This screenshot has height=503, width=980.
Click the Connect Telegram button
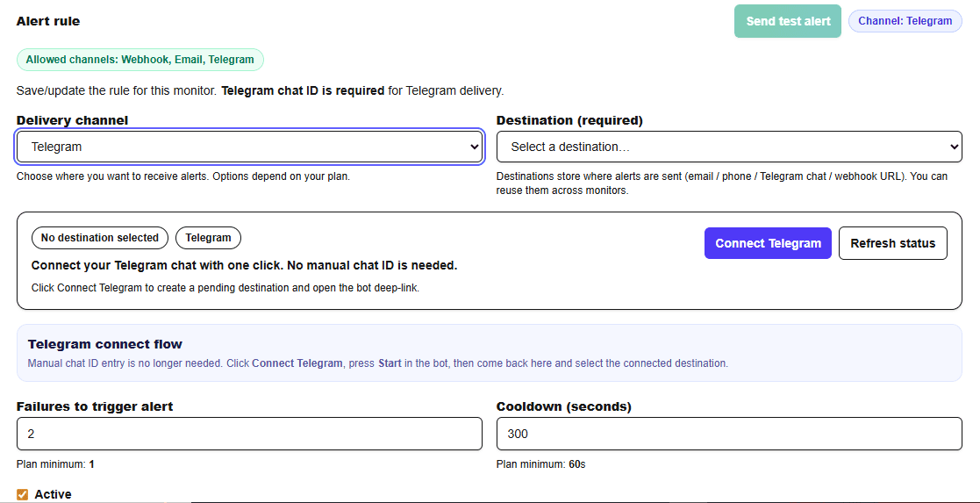(x=769, y=243)
